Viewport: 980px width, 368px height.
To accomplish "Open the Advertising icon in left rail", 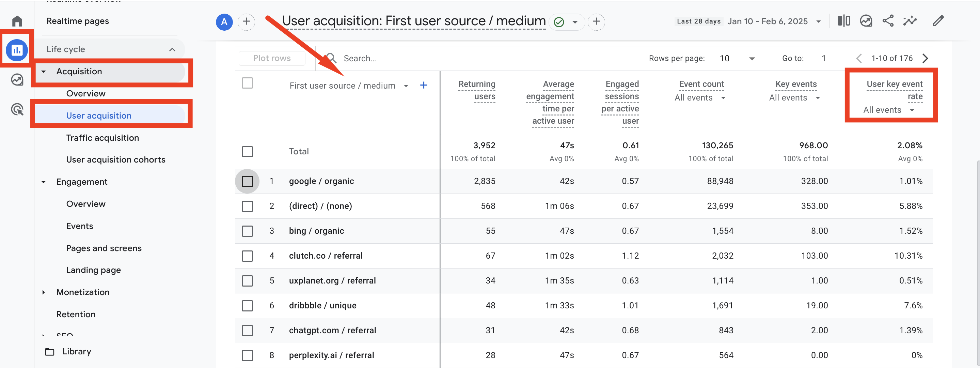I will tap(17, 110).
